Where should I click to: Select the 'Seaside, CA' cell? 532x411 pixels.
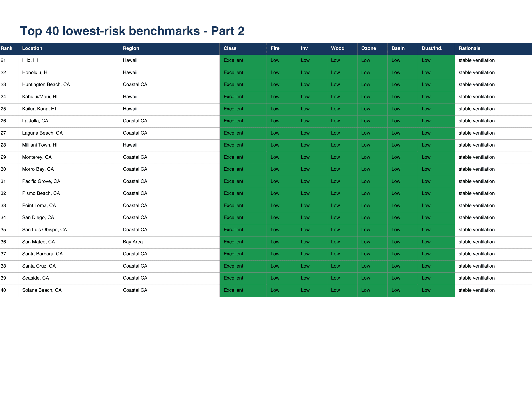pos(68,278)
